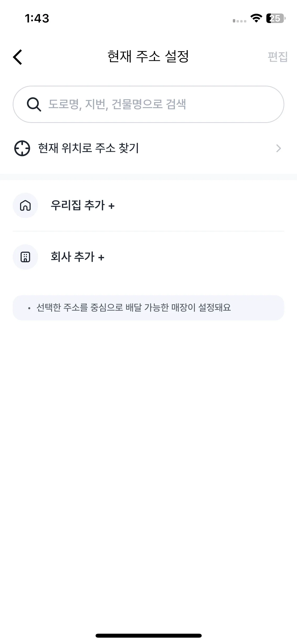
Task: Tap the crosshair current-location icon
Action: 22,148
